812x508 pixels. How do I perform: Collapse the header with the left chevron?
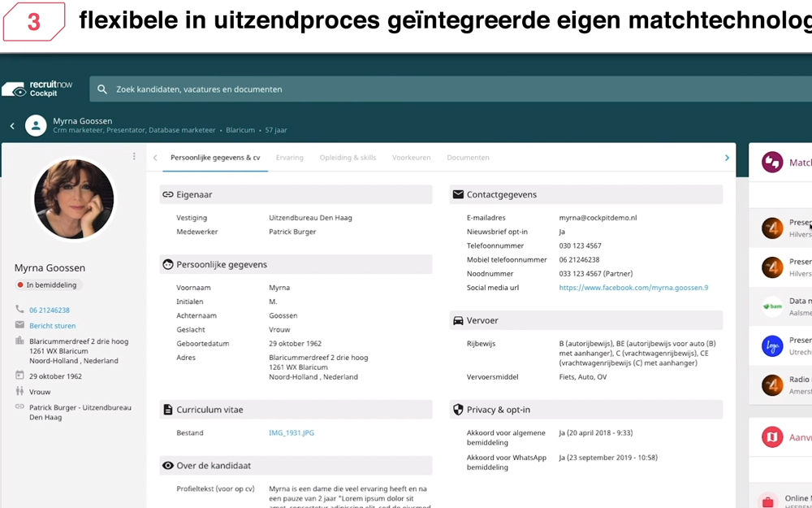tap(11, 126)
